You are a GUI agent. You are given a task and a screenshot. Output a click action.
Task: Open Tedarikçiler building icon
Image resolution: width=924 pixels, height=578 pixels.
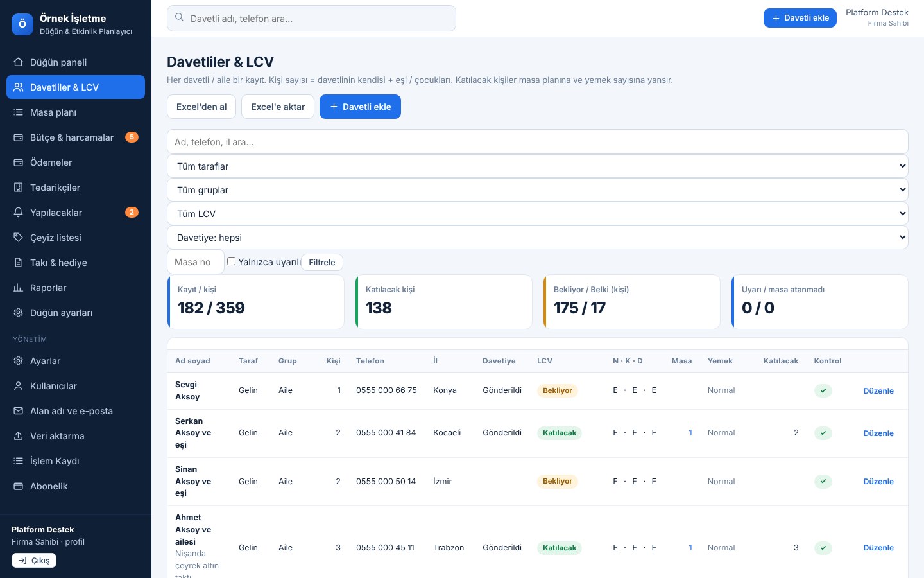pos(19,188)
